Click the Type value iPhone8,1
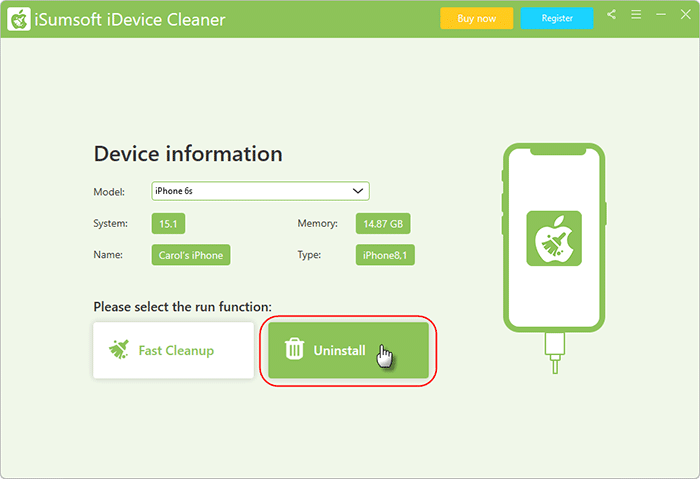Image resolution: width=700 pixels, height=479 pixels. [x=385, y=255]
